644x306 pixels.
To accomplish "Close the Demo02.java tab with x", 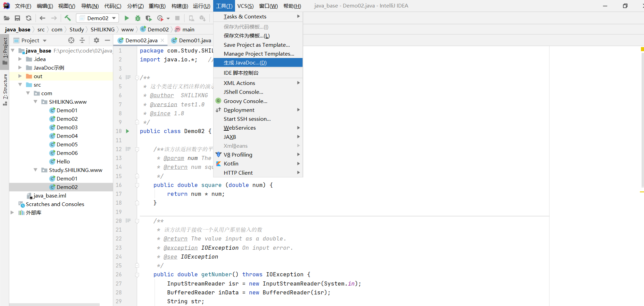I will 162,40.
